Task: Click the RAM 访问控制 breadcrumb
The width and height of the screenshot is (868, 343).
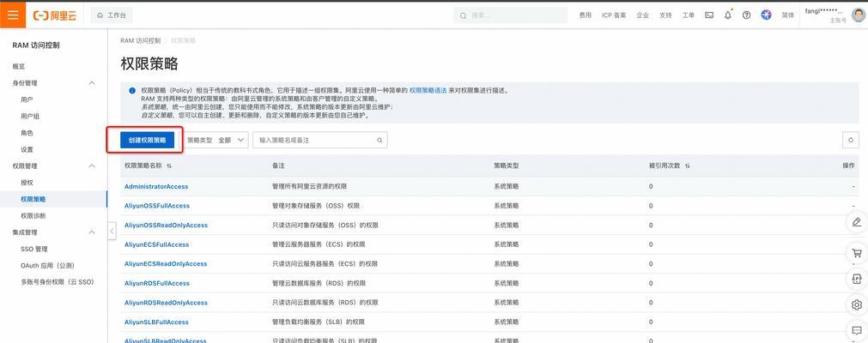Action: (140, 41)
